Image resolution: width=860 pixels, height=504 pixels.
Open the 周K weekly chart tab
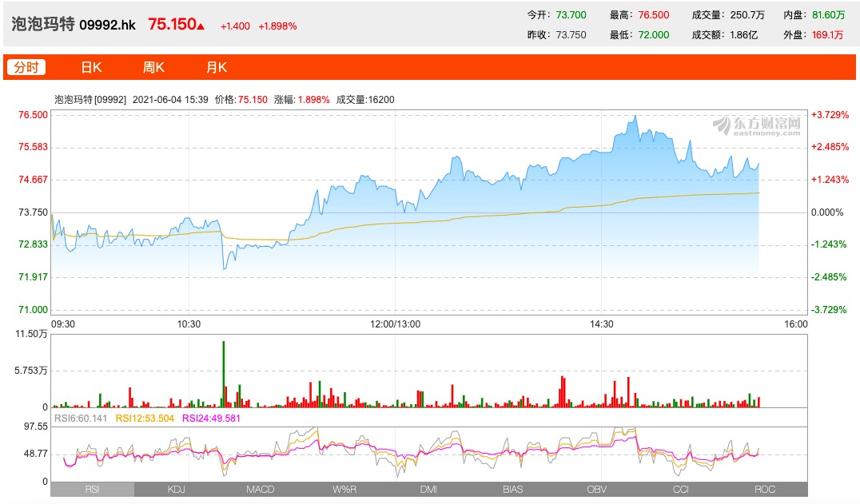point(153,67)
